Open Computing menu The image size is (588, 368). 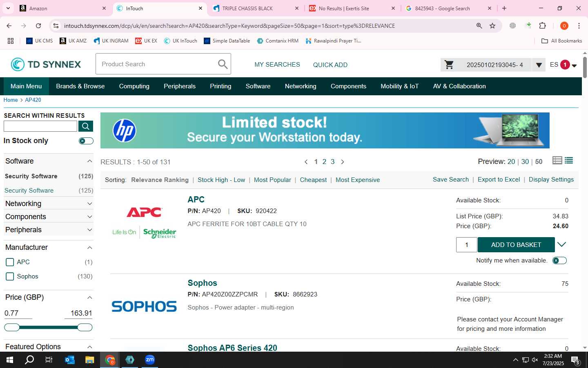[134, 86]
